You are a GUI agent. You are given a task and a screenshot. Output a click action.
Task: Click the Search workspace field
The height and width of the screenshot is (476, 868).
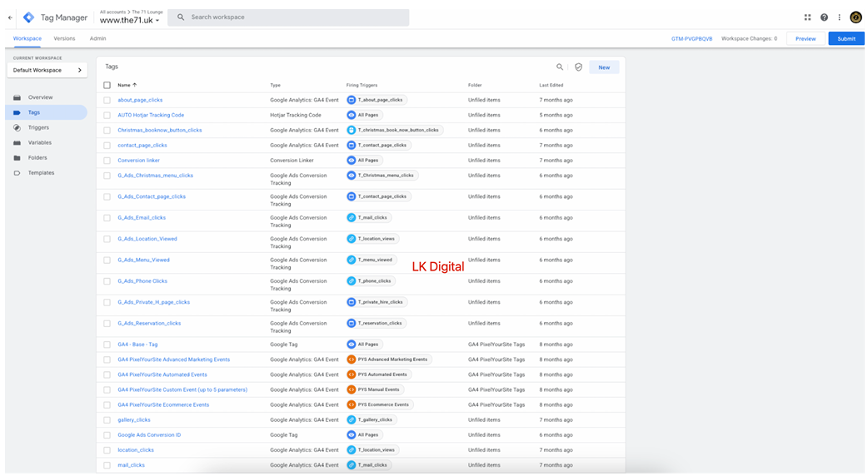[x=288, y=17]
